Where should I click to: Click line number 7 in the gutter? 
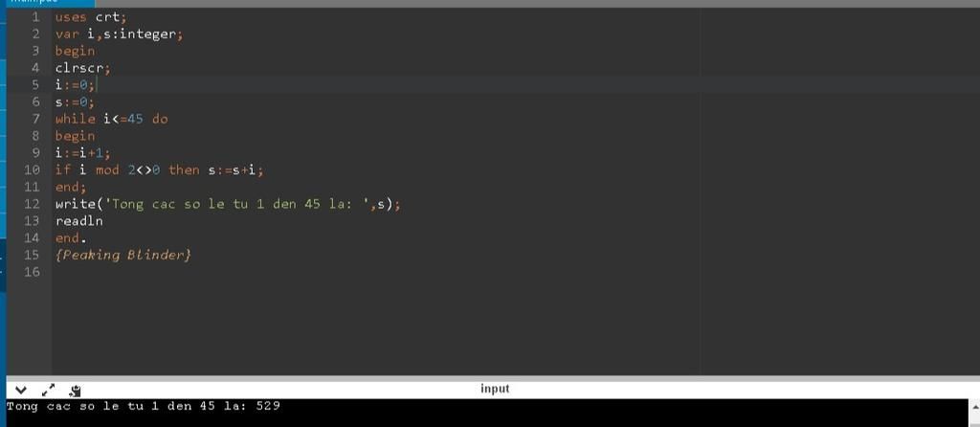(35, 119)
